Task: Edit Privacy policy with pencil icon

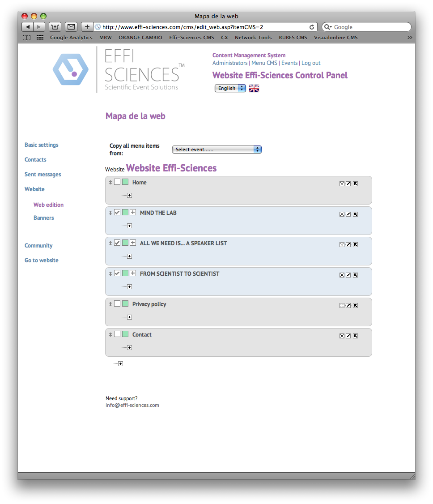Action: 348,305
